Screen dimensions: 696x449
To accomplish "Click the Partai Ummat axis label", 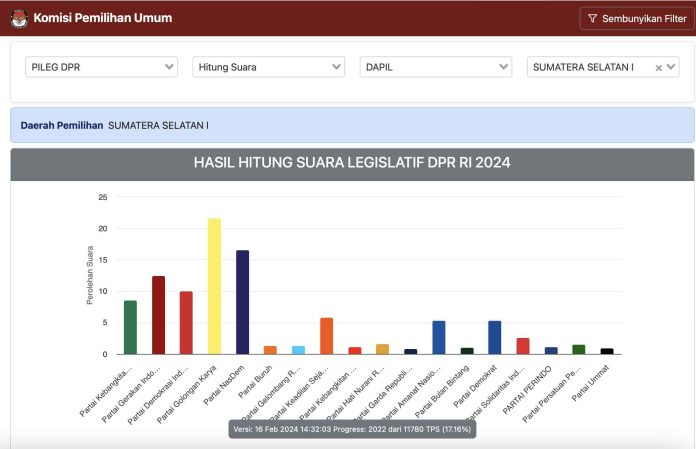I will [x=590, y=383].
